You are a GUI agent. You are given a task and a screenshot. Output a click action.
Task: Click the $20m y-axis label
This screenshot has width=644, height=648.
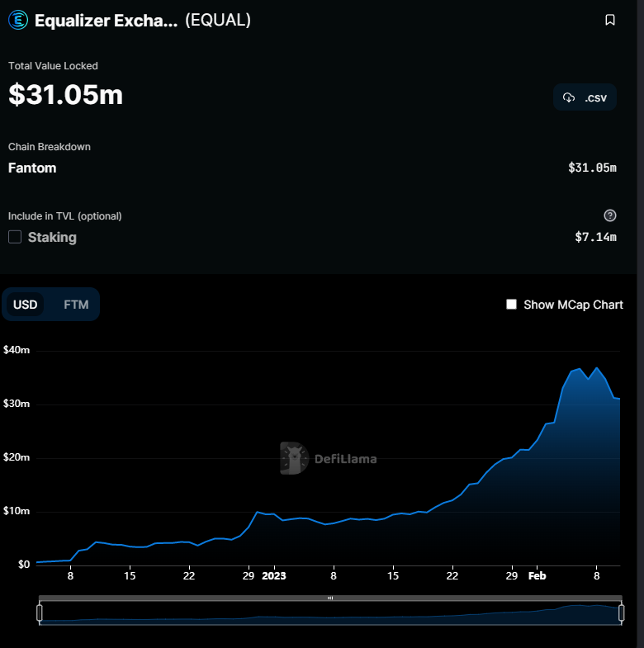17,457
